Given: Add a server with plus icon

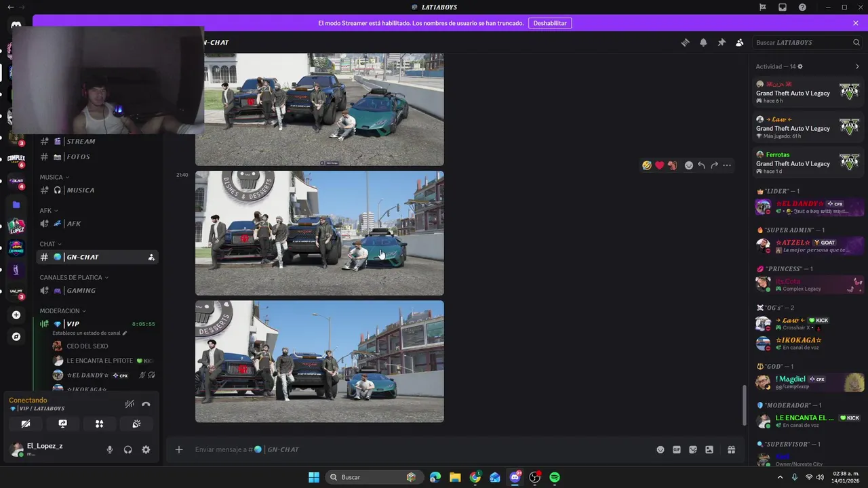Looking at the screenshot, I should point(16,315).
